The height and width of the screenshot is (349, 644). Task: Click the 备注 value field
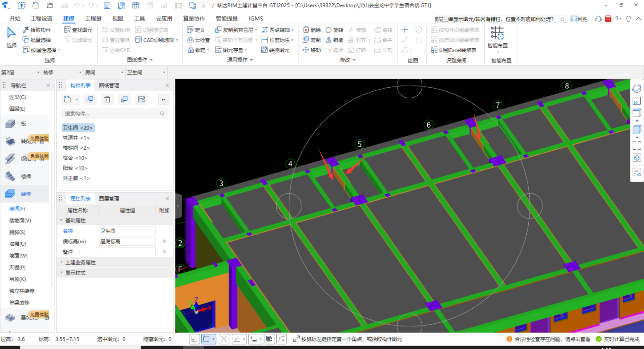tap(127, 252)
